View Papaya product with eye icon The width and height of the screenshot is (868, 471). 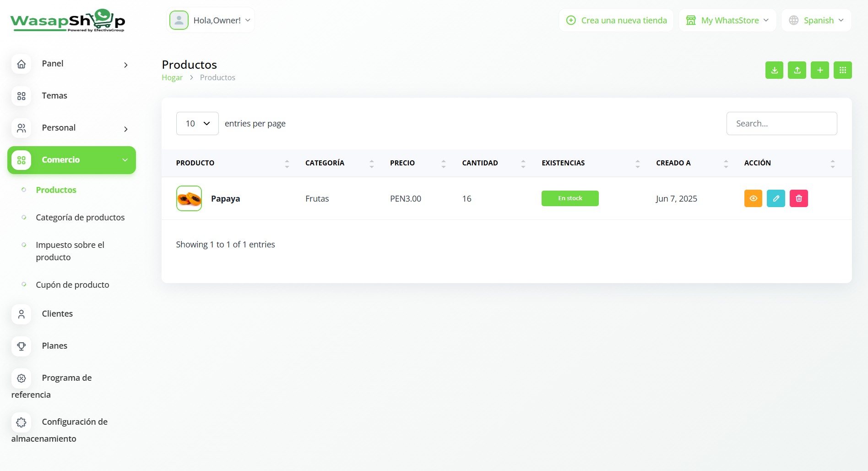pyautogui.click(x=753, y=198)
